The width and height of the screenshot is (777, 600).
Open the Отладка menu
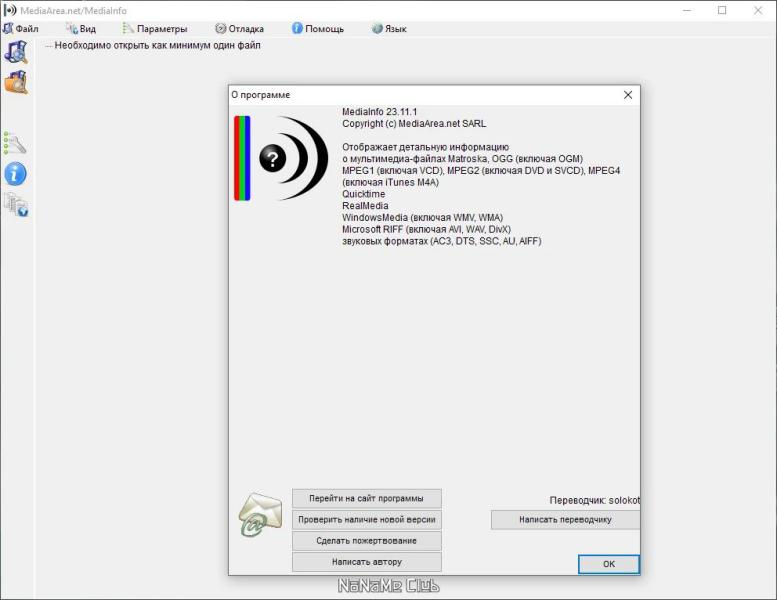tap(239, 29)
